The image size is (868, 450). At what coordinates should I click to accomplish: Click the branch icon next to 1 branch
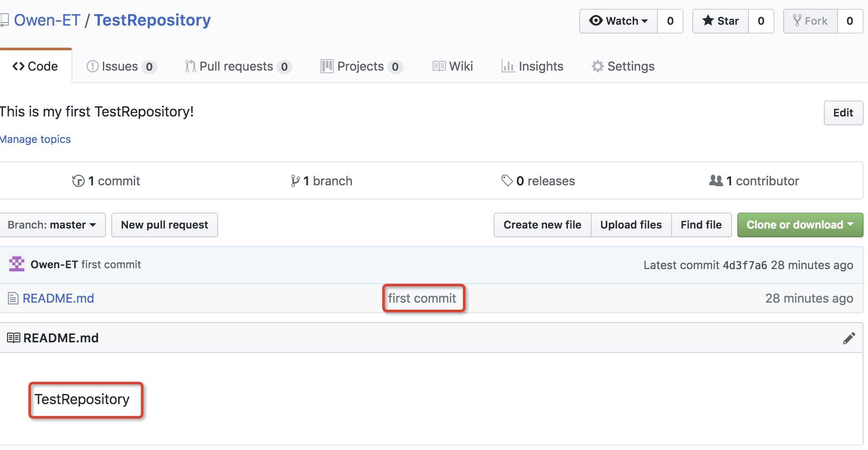295,181
